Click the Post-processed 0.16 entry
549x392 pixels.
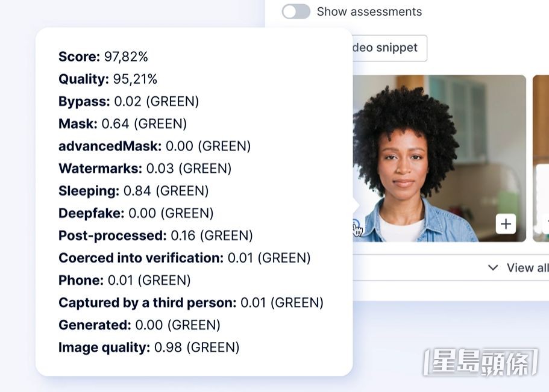pos(155,235)
